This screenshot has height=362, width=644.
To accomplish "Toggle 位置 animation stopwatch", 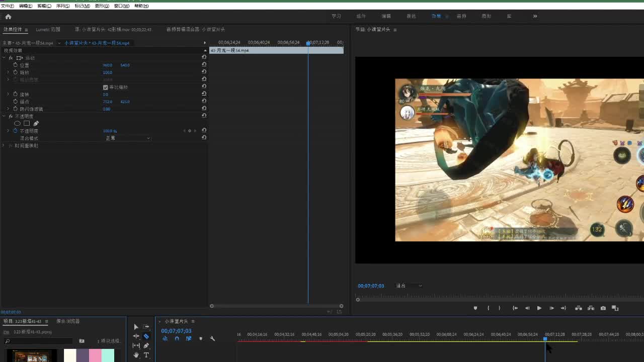I will (15, 65).
